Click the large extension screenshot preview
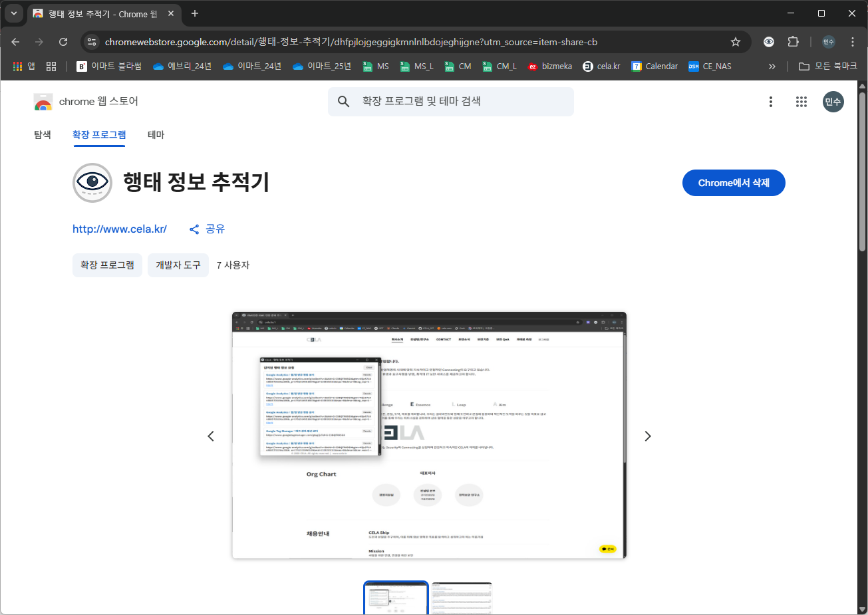This screenshot has width=868, height=615. tap(429, 435)
